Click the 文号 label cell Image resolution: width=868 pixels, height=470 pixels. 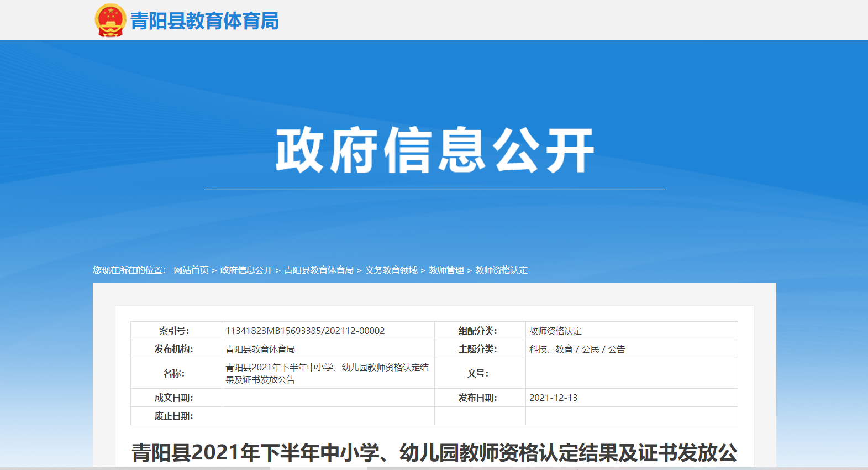[478, 373]
